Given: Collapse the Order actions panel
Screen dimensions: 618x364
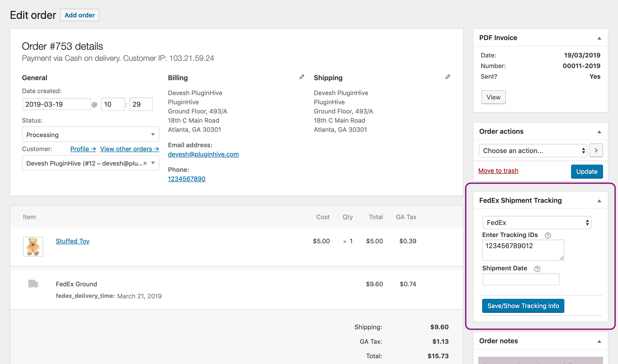Looking at the screenshot, I should click(x=599, y=132).
